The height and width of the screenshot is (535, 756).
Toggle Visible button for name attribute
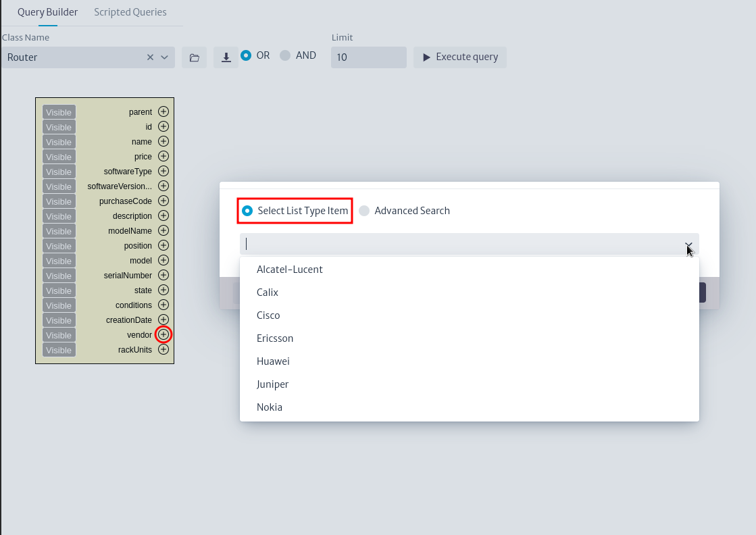point(59,142)
